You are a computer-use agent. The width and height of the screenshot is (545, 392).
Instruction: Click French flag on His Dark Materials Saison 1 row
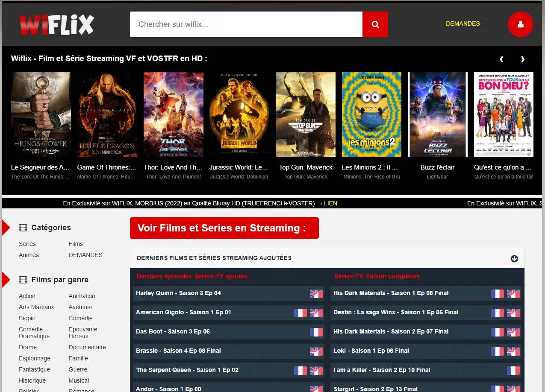pos(498,294)
